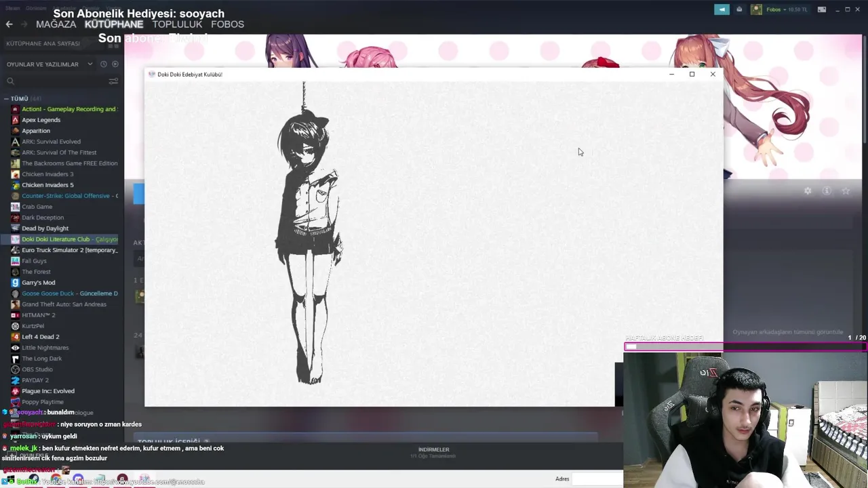This screenshot has height=488, width=868.
Task: Open FOBOS profile tab
Action: [x=227, y=24]
